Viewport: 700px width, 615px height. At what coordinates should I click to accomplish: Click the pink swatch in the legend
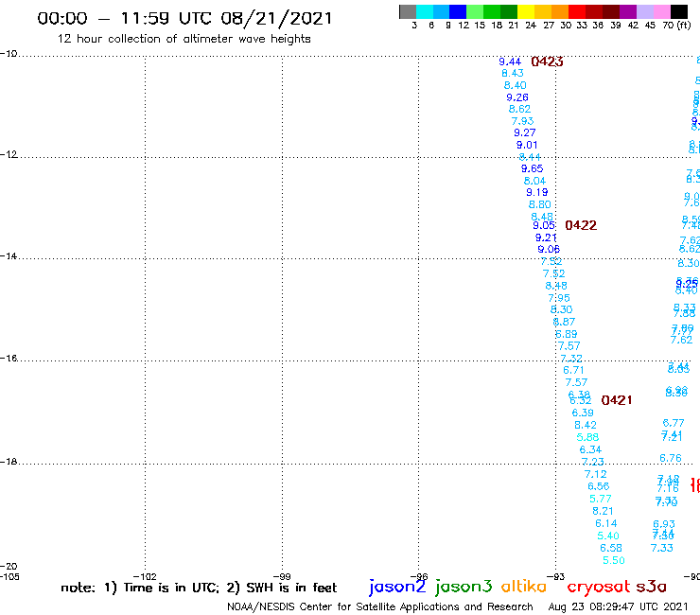[661, 11]
